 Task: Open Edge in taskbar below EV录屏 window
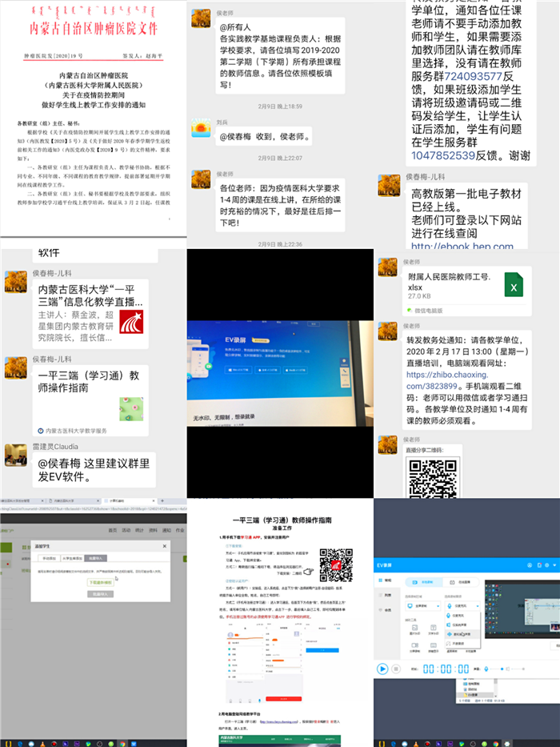click(x=394, y=744)
